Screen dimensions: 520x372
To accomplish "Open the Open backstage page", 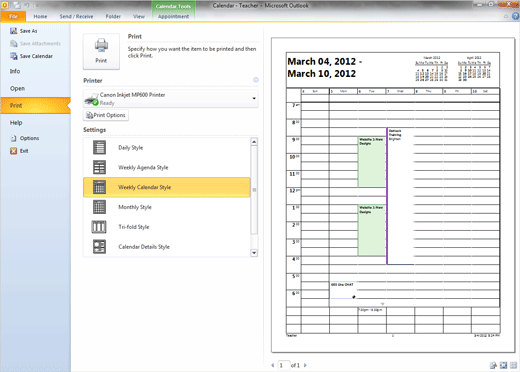I will point(17,88).
